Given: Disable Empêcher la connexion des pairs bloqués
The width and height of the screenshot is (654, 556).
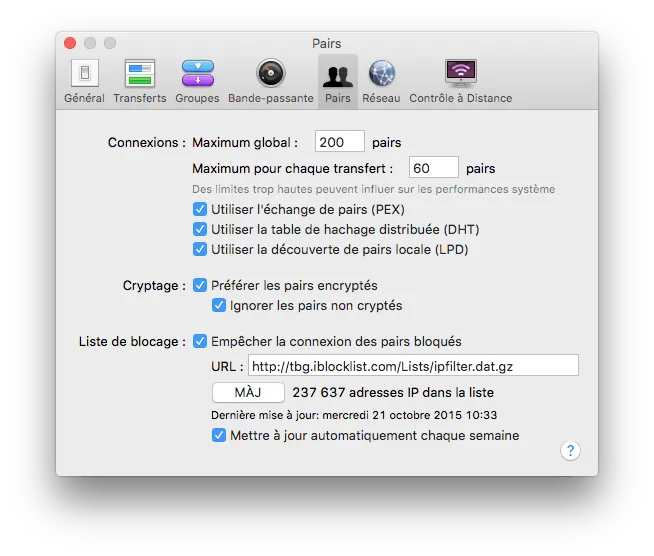Looking at the screenshot, I should tap(200, 341).
